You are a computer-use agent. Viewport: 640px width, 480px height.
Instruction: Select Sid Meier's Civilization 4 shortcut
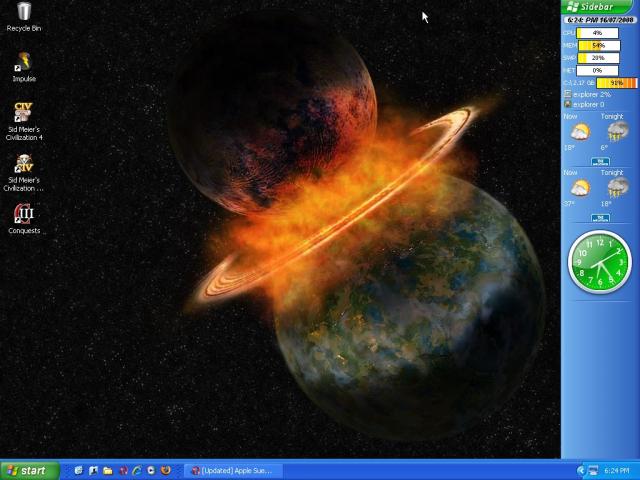(24, 121)
